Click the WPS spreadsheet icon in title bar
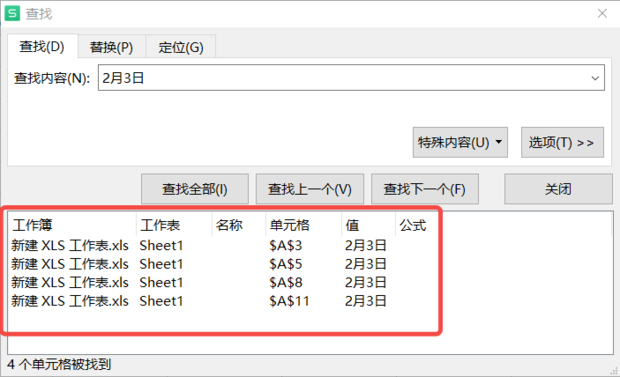This screenshot has height=377, width=620. pos(12,13)
